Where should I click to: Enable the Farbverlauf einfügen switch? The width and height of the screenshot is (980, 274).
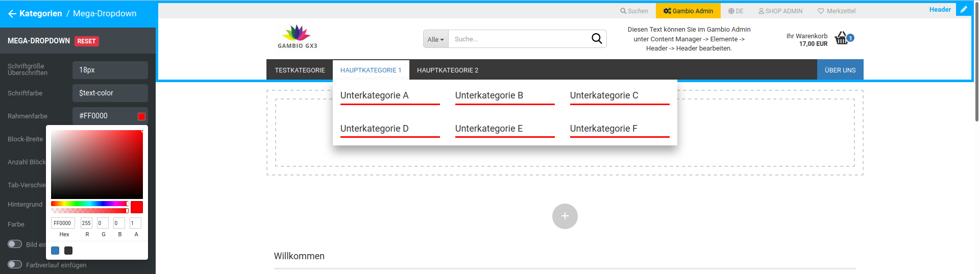click(15, 264)
